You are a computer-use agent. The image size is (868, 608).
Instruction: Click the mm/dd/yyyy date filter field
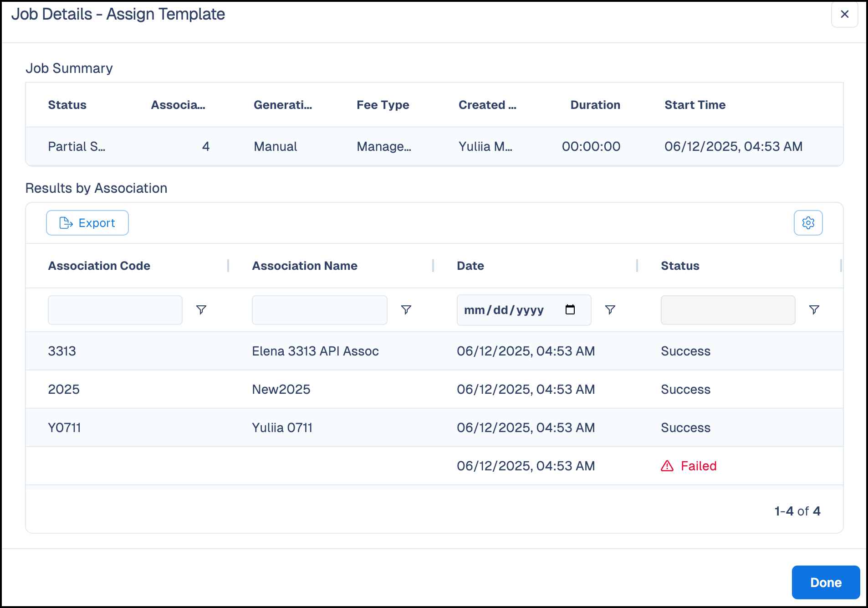524,310
